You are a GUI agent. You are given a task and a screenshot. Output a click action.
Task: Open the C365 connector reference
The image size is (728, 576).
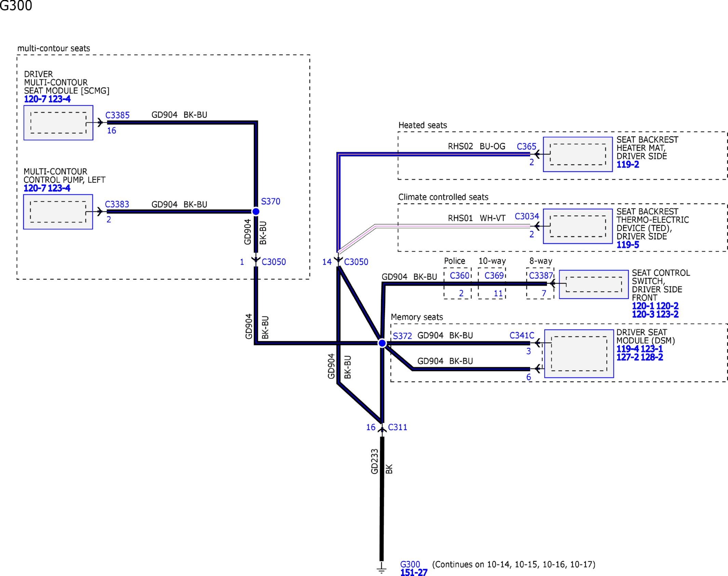click(526, 147)
